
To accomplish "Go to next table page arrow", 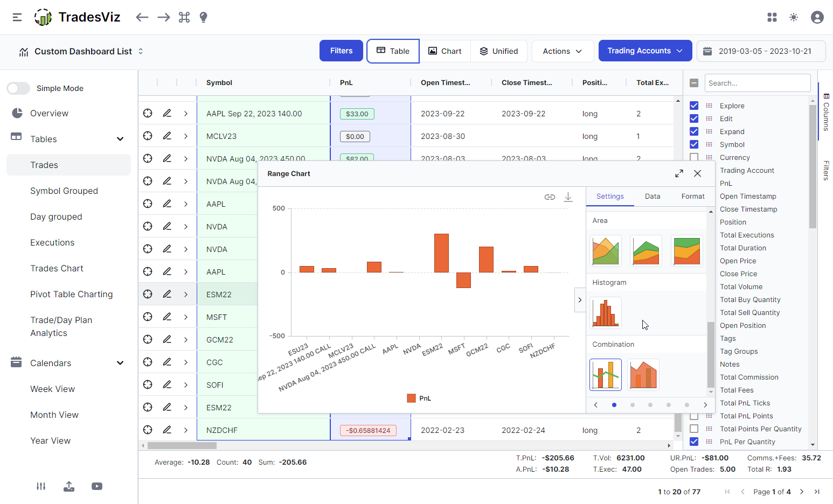I will coord(802,492).
